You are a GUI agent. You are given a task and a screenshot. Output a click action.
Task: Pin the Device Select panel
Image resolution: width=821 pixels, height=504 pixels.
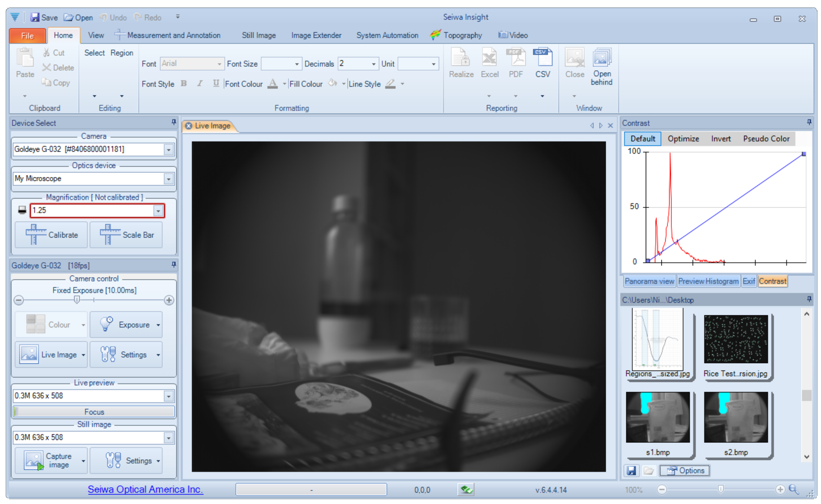(x=174, y=122)
